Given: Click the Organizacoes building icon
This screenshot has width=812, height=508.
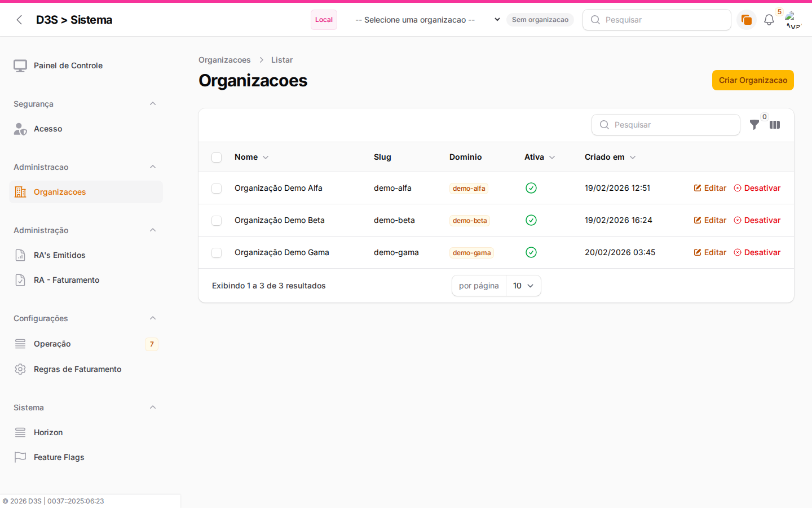Looking at the screenshot, I should [x=20, y=192].
